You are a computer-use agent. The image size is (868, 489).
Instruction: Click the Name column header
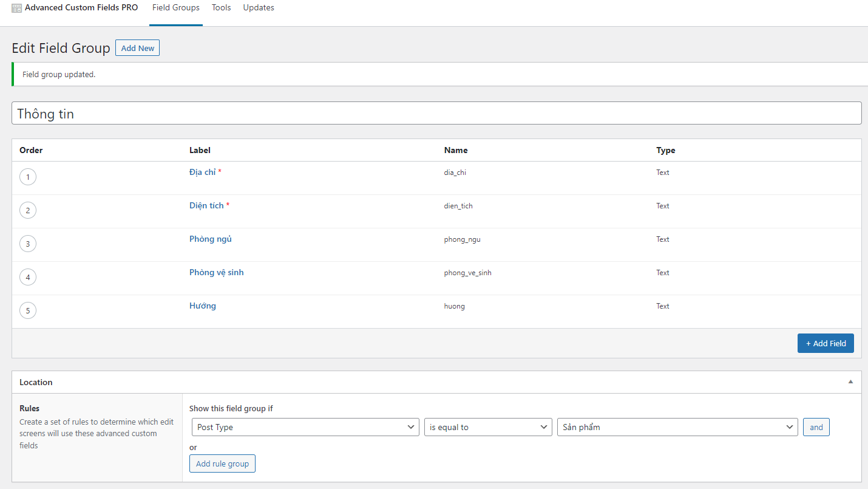[x=456, y=150]
